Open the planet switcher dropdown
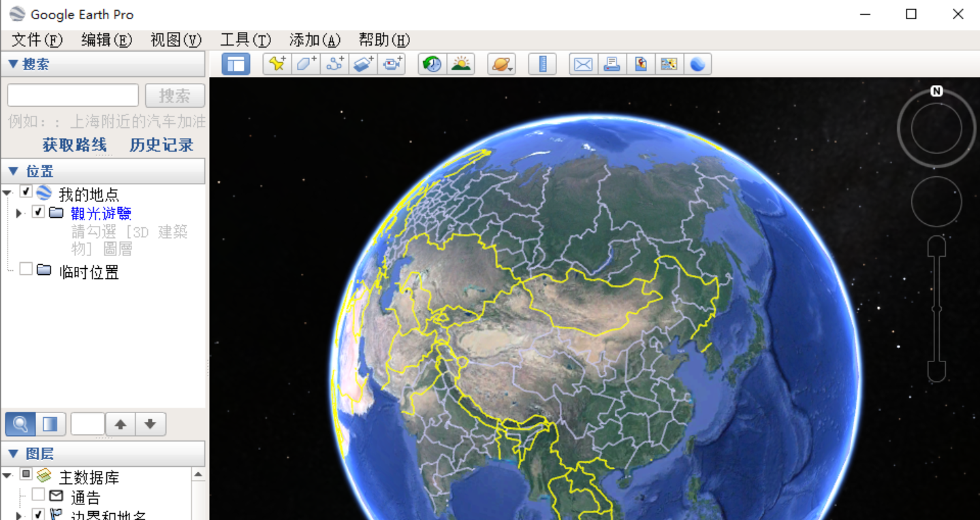 tap(501, 64)
